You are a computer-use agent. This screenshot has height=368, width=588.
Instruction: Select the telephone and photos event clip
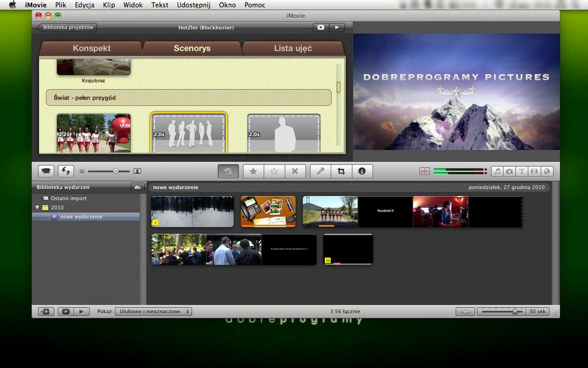coord(268,212)
